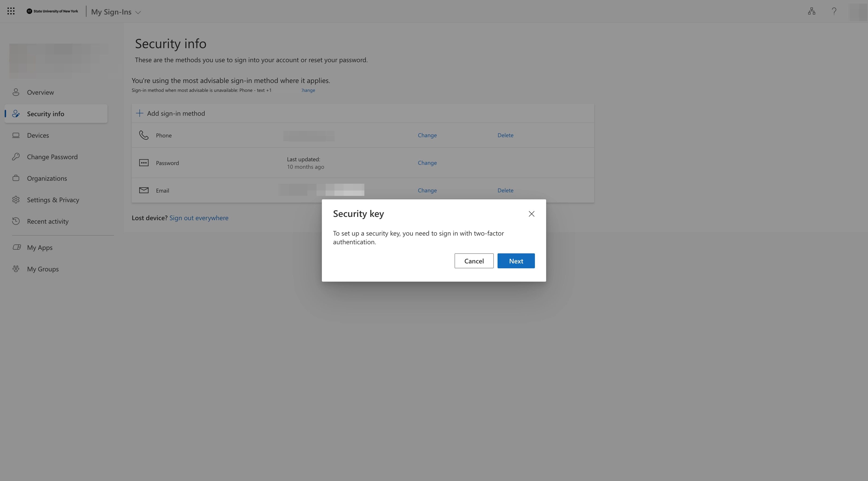Close the Security key dialog
This screenshot has height=481, width=868.
pos(531,214)
